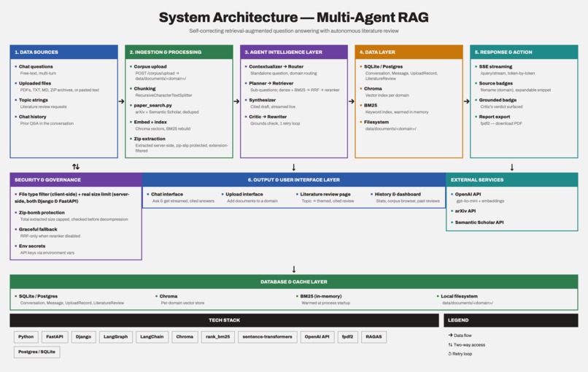Select the 'Source badges' item

496,83
